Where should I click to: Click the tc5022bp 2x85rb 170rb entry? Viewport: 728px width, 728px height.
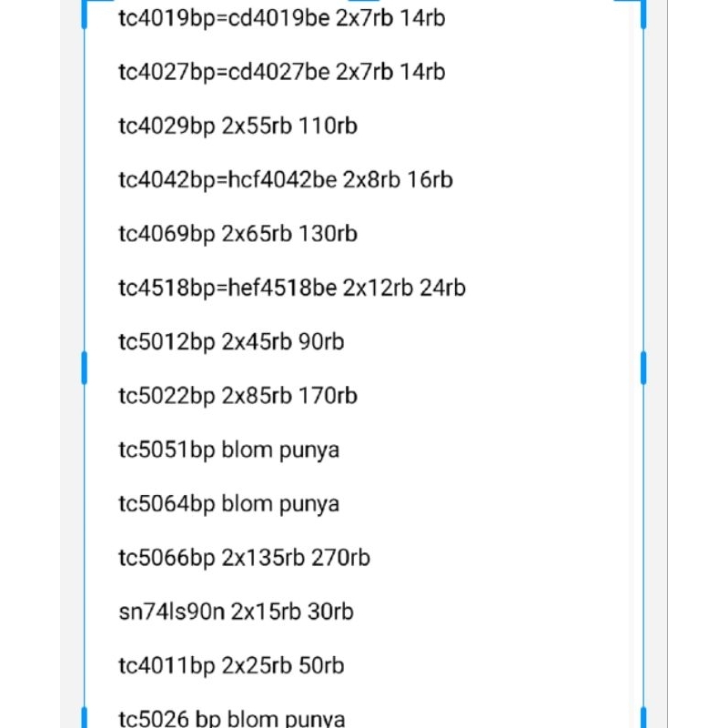(x=238, y=396)
